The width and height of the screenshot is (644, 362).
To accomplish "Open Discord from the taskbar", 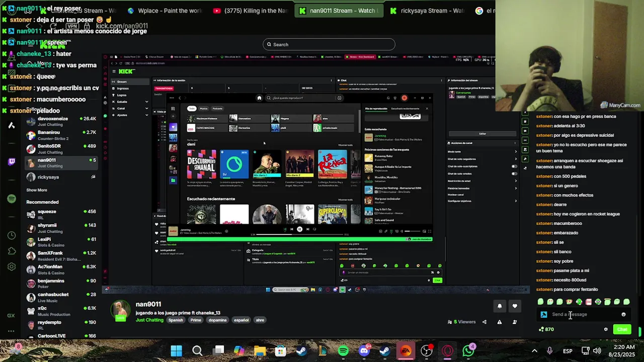I will click(x=364, y=350).
